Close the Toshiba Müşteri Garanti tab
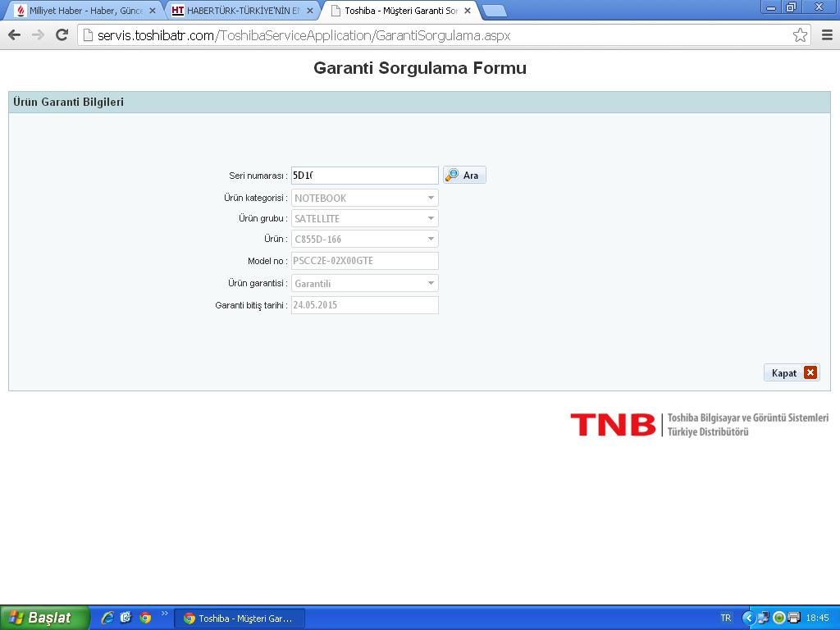 pyautogui.click(x=467, y=11)
